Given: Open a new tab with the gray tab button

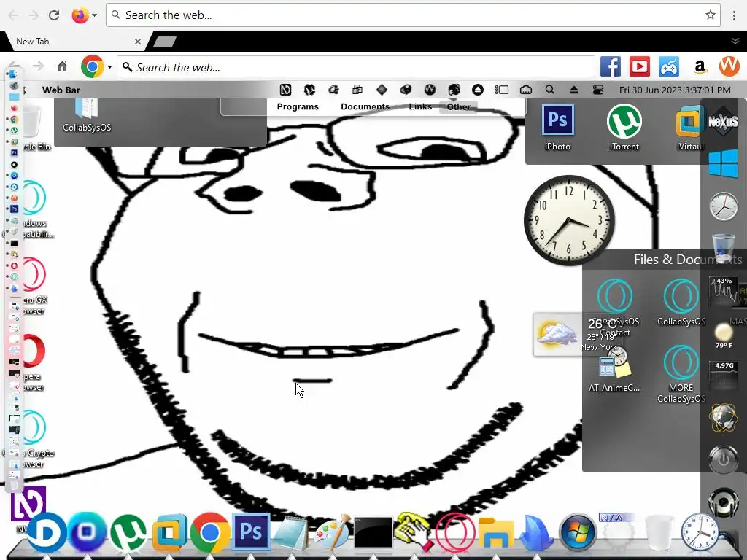Looking at the screenshot, I should [165, 42].
